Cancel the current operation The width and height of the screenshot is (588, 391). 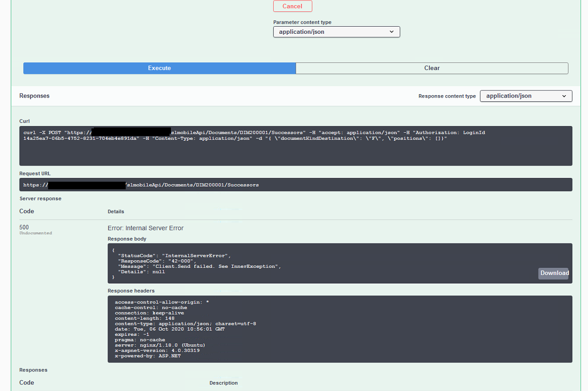pyautogui.click(x=292, y=6)
